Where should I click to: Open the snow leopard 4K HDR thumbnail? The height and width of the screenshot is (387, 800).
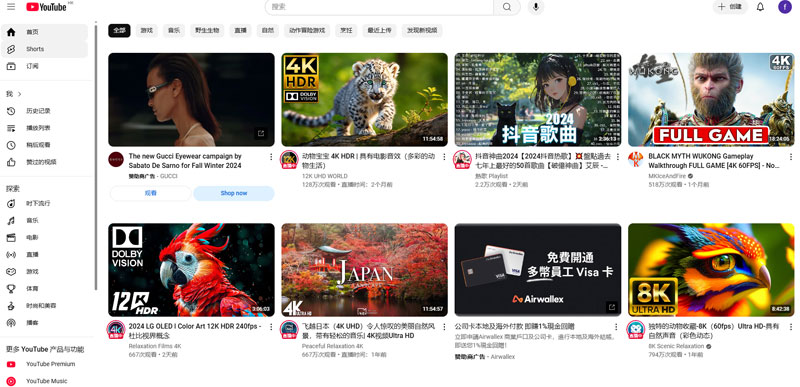click(364, 99)
